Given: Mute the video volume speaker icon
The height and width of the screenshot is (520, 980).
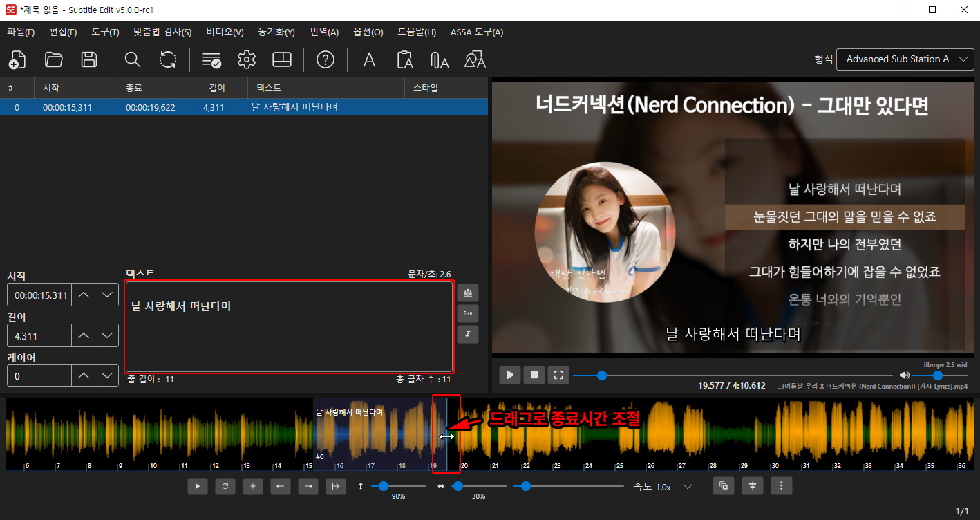Looking at the screenshot, I should tap(904, 375).
